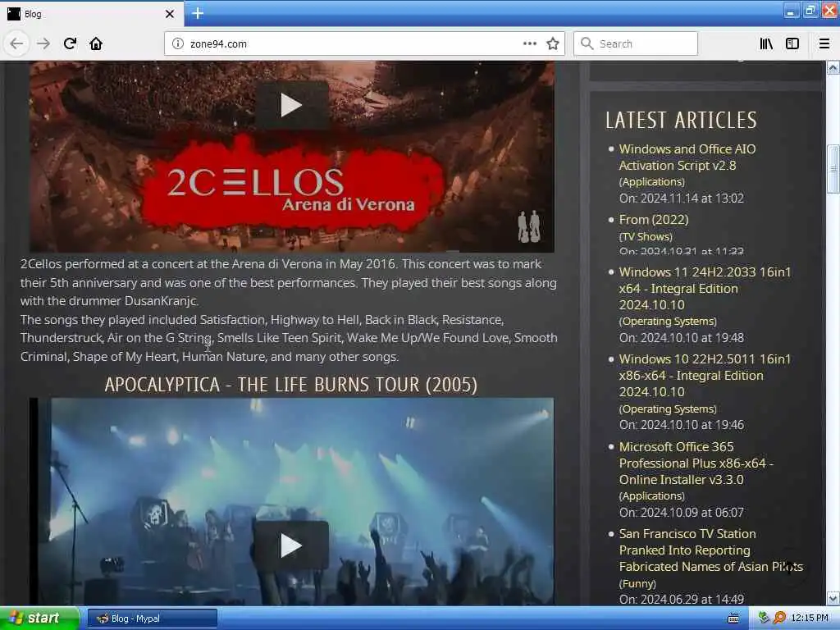Image resolution: width=840 pixels, height=630 pixels.
Task: Click the page scrollbar down arrow
Action: 833,598
